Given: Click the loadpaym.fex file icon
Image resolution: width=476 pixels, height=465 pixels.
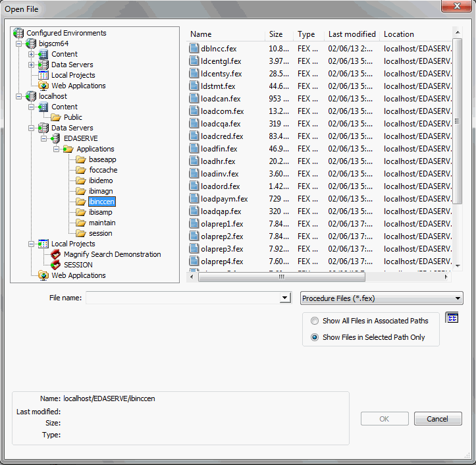Looking at the screenshot, I should point(194,198).
